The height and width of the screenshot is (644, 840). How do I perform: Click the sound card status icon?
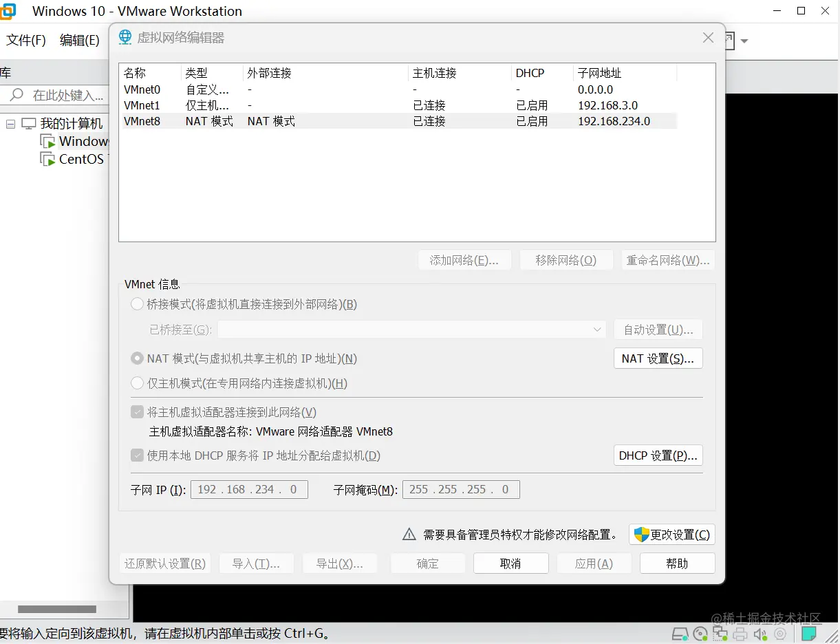point(760,634)
